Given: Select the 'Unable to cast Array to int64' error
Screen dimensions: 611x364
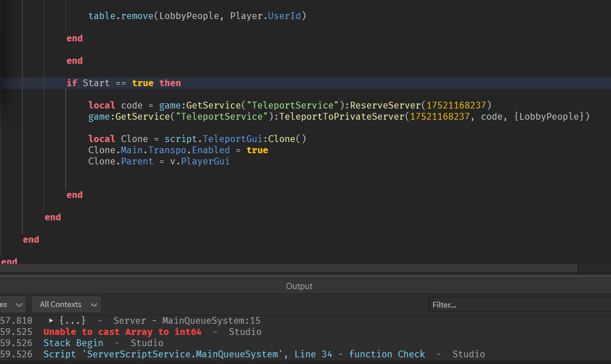Looking at the screenshot, I should pos(122,332).
